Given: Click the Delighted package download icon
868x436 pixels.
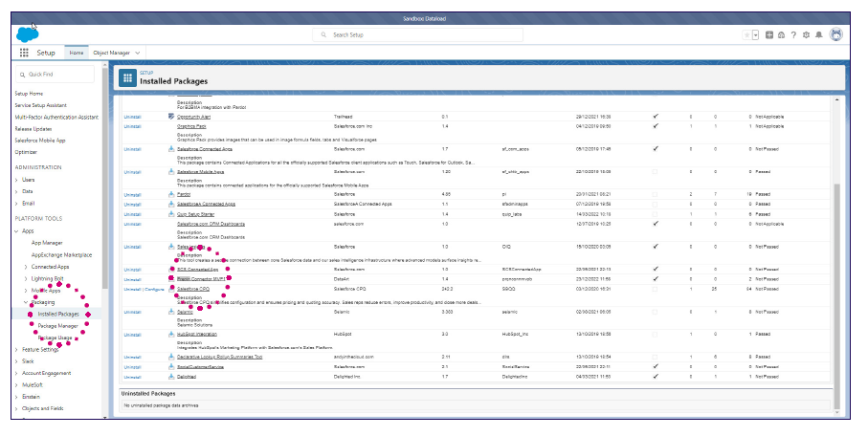Looking at the screenshot, I should [171, 377].
